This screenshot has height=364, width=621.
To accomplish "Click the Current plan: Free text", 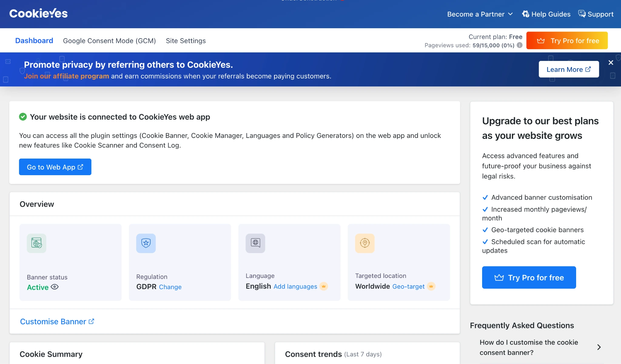I will click(495, 37).
